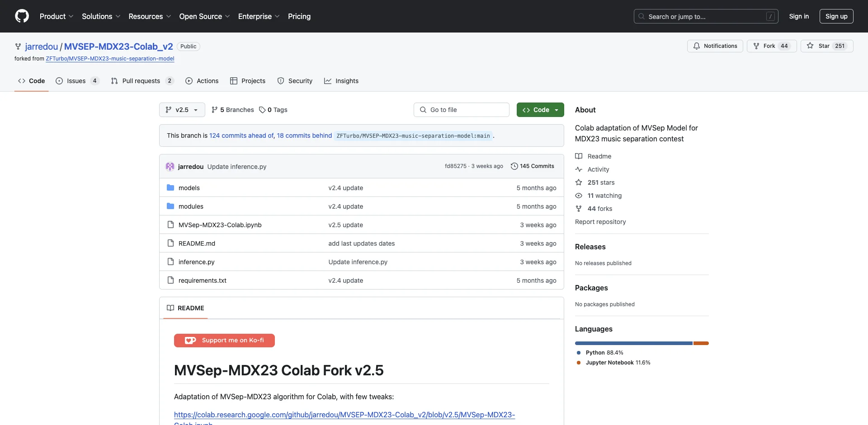Image resolution: width=868 pixels, height=425 pixels.
Task: Open 'v2.5 update' commit message
Action: coord(346,224)
